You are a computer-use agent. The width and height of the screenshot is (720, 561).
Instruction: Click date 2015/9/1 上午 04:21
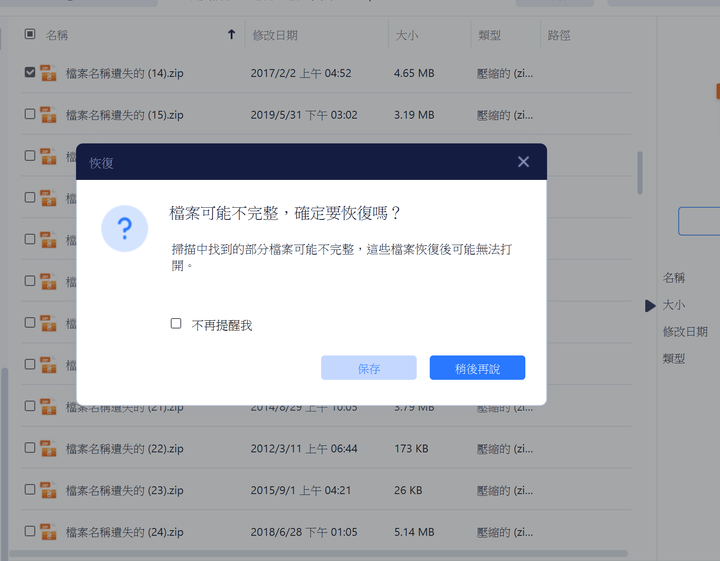tap(301, 490)
